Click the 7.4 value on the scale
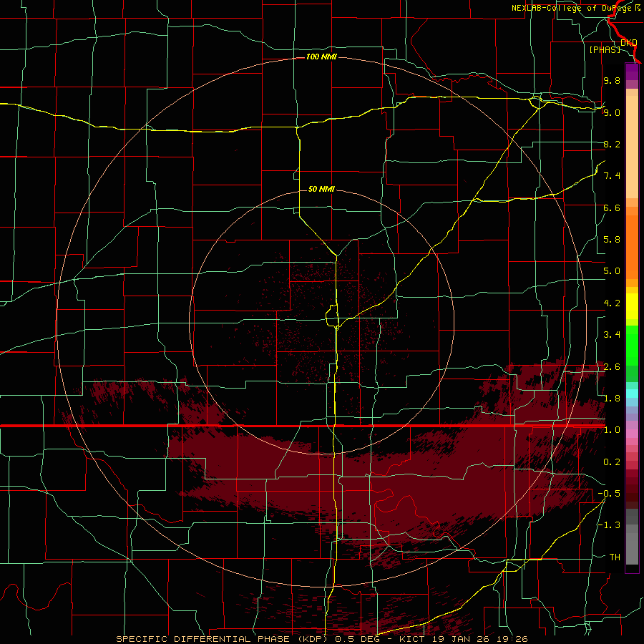Viewport: 644px width, 644px height. pyautogui.click(x=612, y=176)
